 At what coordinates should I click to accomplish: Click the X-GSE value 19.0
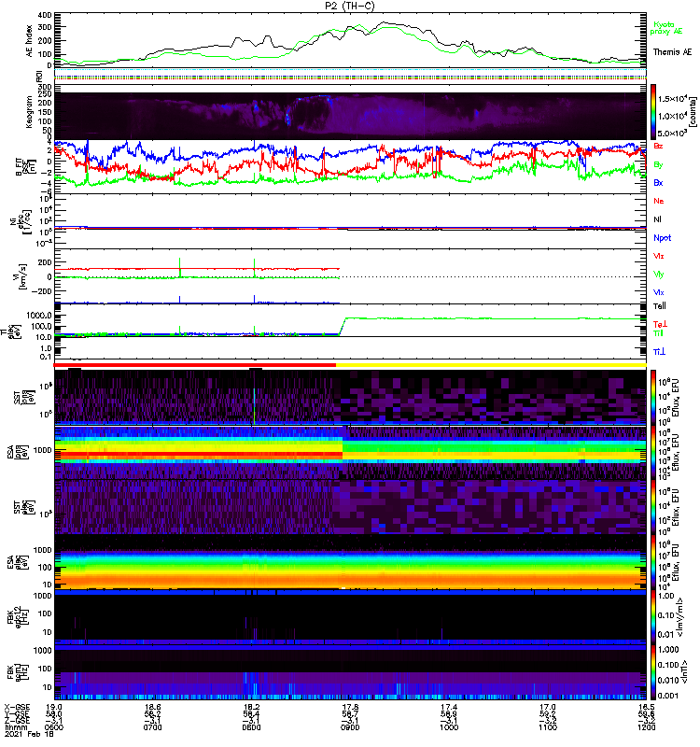pos(54,707)
